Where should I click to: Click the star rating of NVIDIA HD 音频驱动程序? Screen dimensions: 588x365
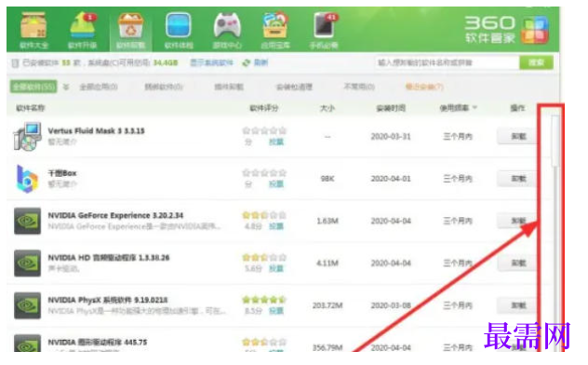(264, 258)
